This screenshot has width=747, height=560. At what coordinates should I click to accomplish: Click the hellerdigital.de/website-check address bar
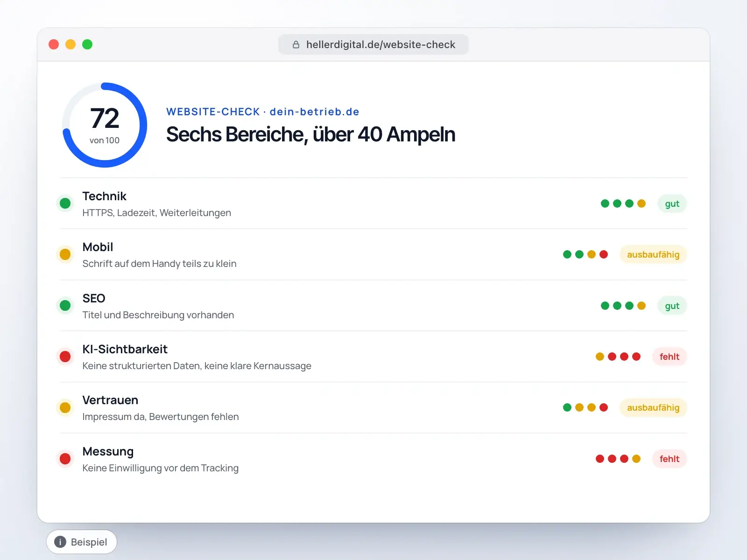point(373,44)
